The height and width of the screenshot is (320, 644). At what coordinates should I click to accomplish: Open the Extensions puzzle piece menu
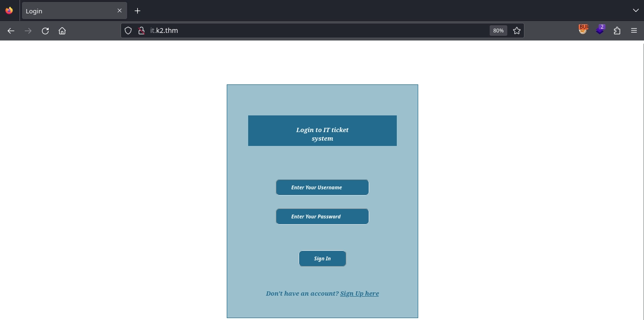click(617, 31)
